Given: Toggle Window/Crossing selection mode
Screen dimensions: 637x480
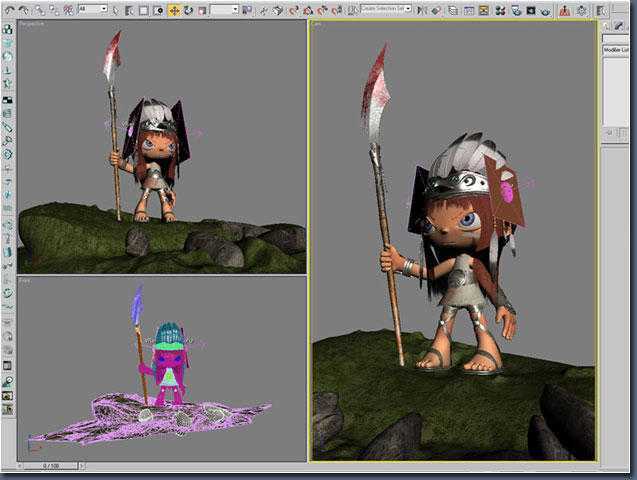Looking at the screenshot, I should click(x=158, y=10).
